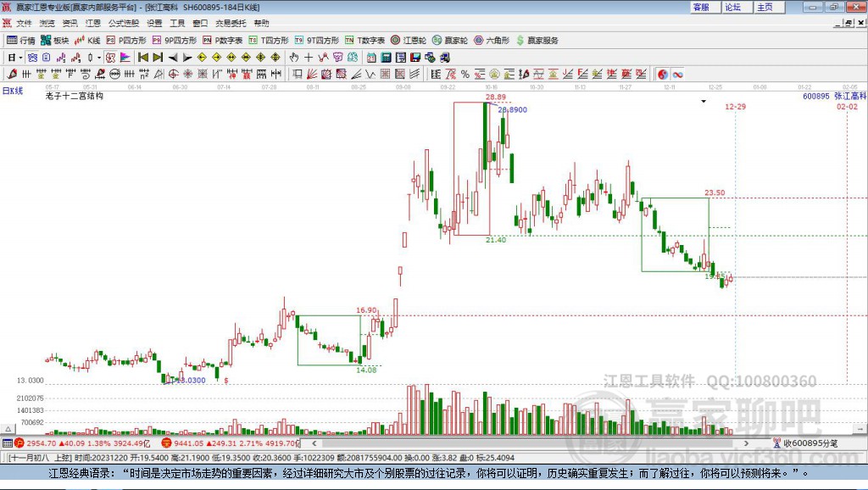Click the black left arrow icon

pyautogui.click(x=173, y=58)
